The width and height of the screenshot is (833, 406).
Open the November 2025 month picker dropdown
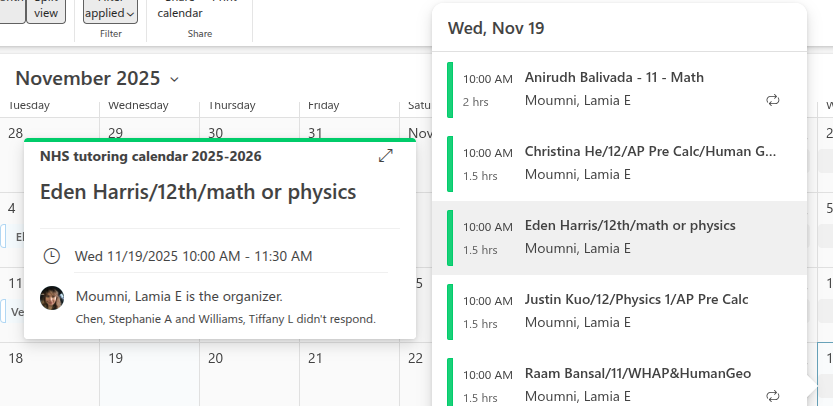pos(175,79)
